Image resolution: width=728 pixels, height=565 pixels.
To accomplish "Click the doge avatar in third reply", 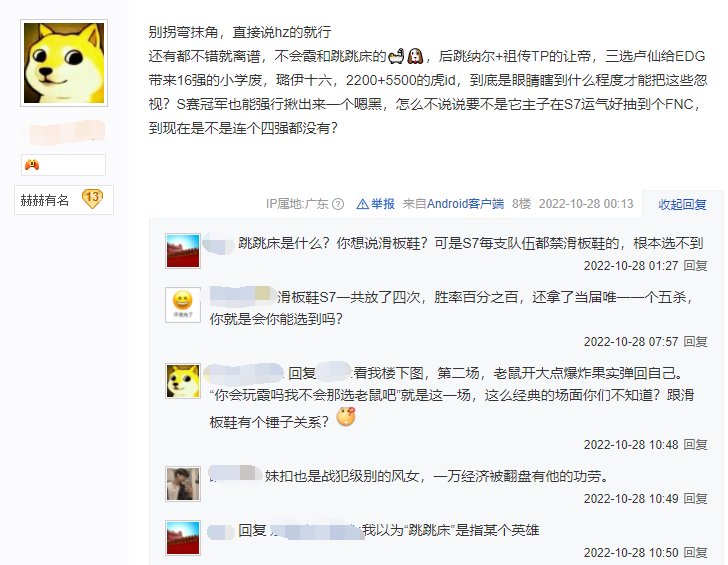I will [183, 381].
